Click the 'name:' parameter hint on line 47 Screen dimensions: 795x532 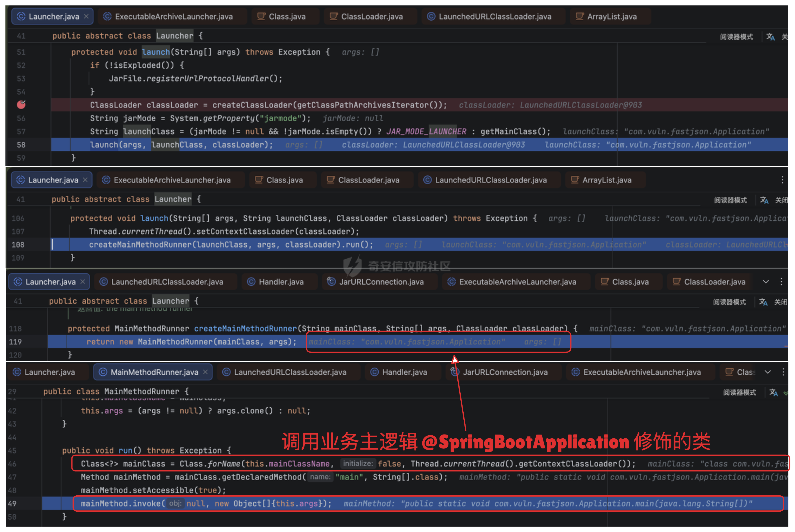320,477
